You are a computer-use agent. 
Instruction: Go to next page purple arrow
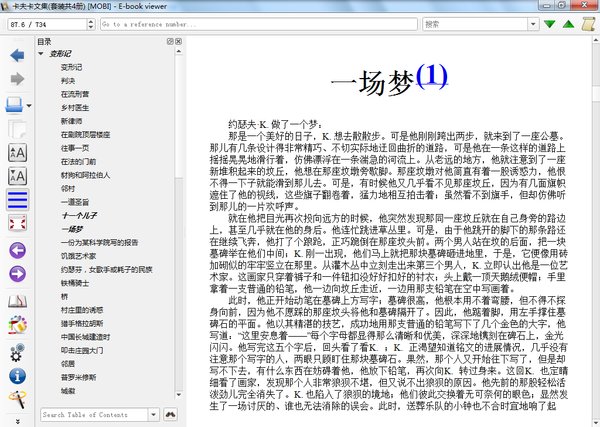(17, 274)
